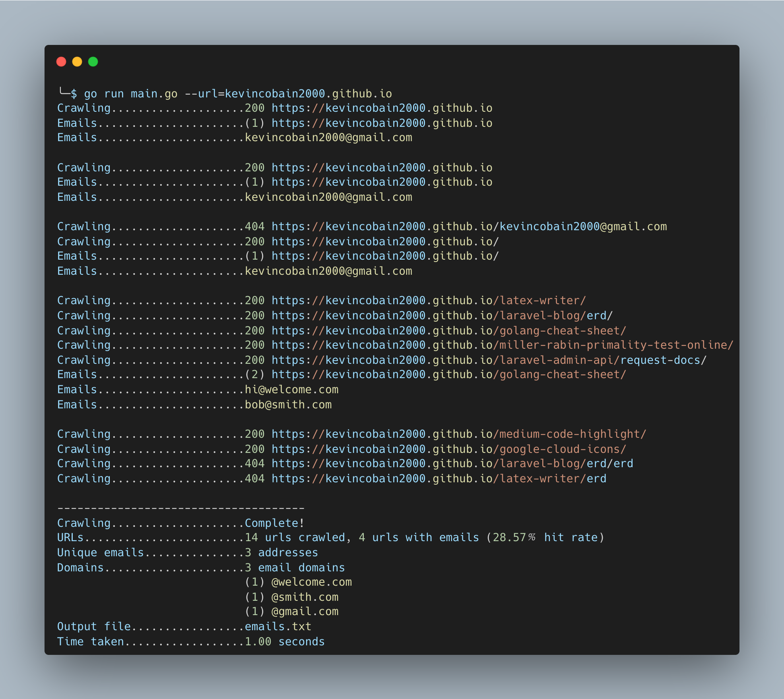Click the @smith.com domain entry
Viewport: 784px width, 699px height.
coord(305,597)
